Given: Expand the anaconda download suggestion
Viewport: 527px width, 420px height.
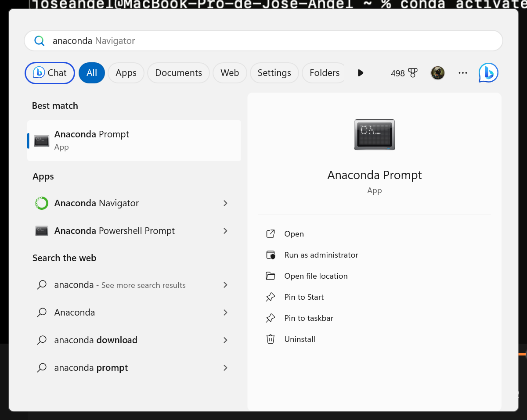Looking at the screenshot, I should [x=226, y=340].
